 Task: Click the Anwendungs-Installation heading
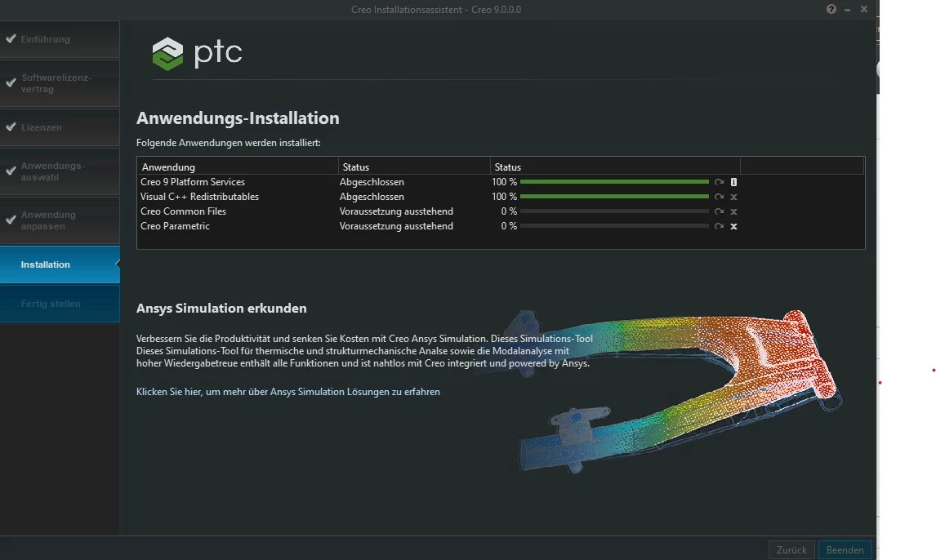coord(238,118)
